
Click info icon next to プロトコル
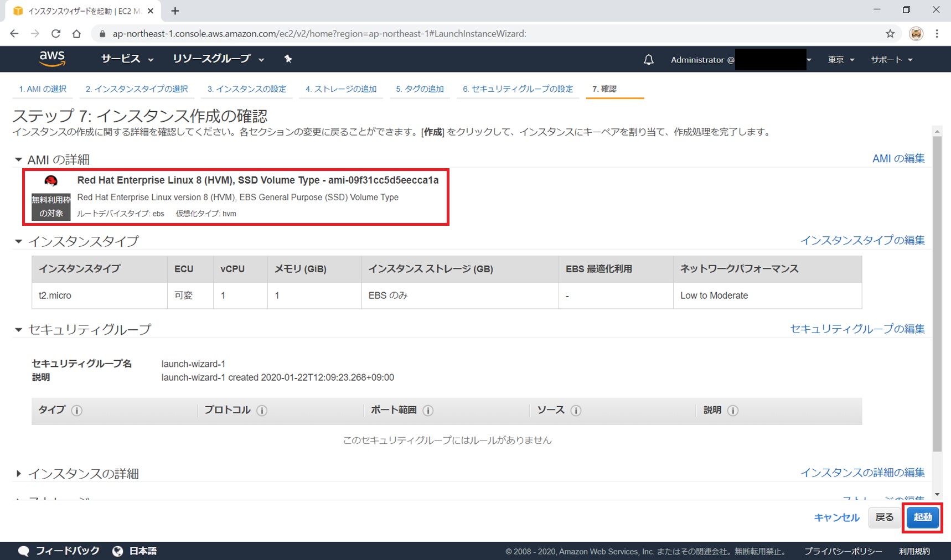point(262,411)
